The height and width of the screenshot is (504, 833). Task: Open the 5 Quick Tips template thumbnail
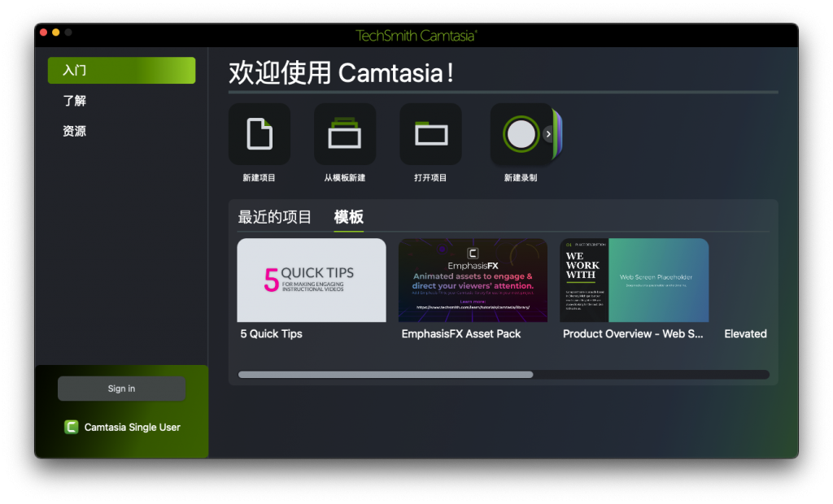pos(312,280)
